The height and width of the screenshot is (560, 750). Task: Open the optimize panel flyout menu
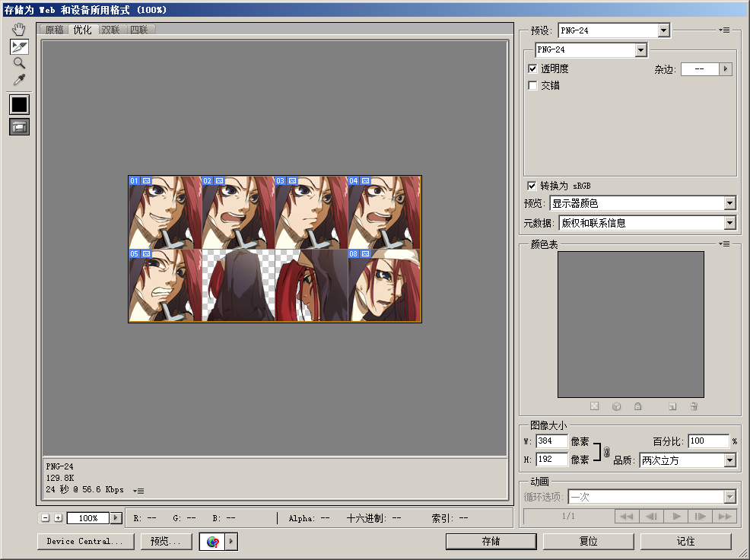723,30
